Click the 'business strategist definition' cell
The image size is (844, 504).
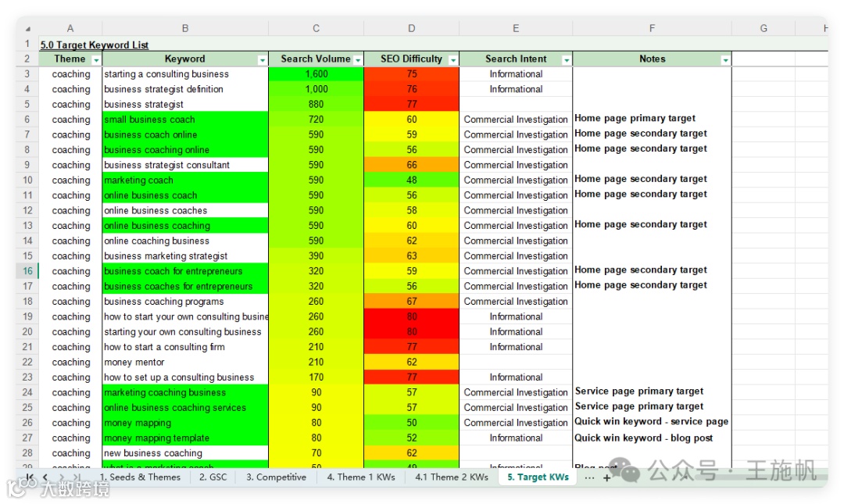185,89
